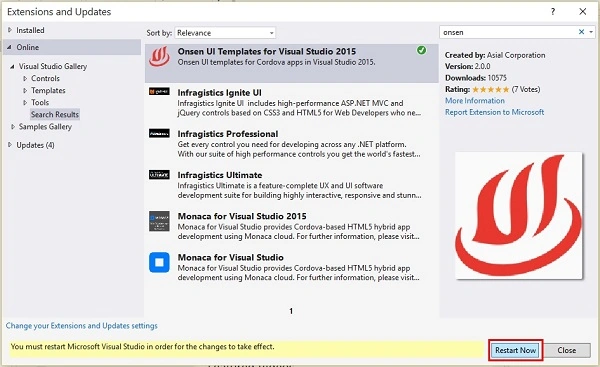Expand the Samples Gallery node arrow
The image size is (600, 367).
point(13,127)
